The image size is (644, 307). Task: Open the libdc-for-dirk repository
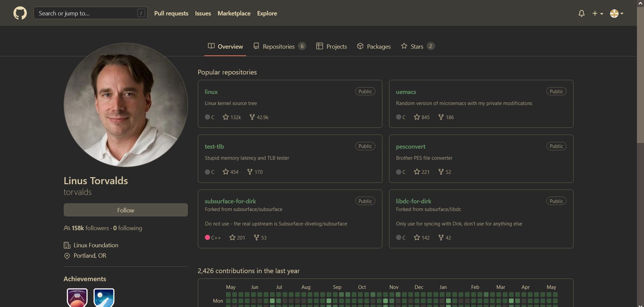point(414,201)
